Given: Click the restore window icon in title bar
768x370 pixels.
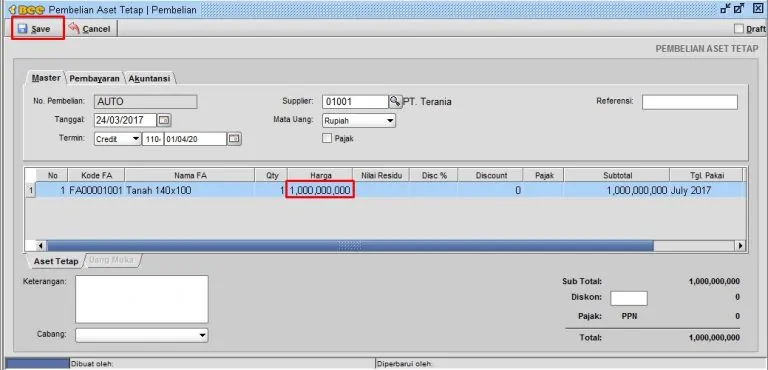Looking at the screenshot, I should tap(739, 8).
